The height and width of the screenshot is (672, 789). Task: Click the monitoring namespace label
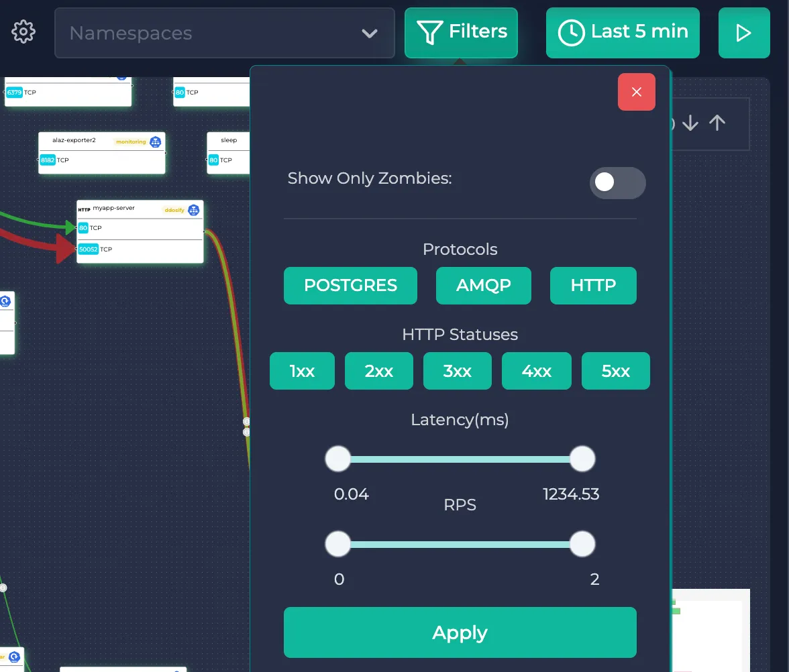pyautogui.click(x=131, y=142)
